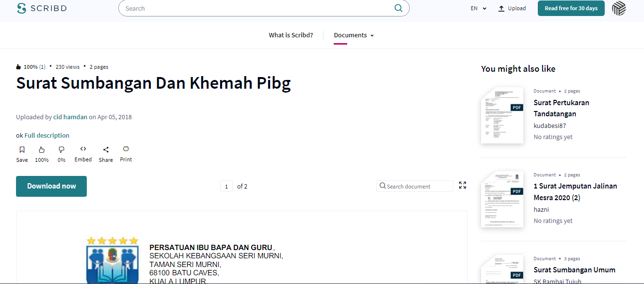Click the Scribd logo
Image resolution: width=644 pixels, height=284 pixels.
(x=42, y=8)
